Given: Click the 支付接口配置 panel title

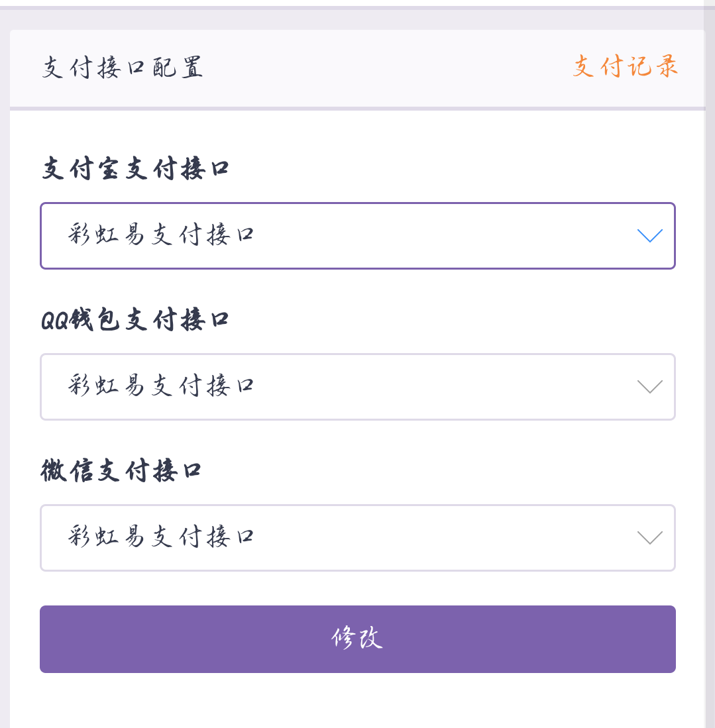Looking at the screenshot, I should tap(123, 68).
